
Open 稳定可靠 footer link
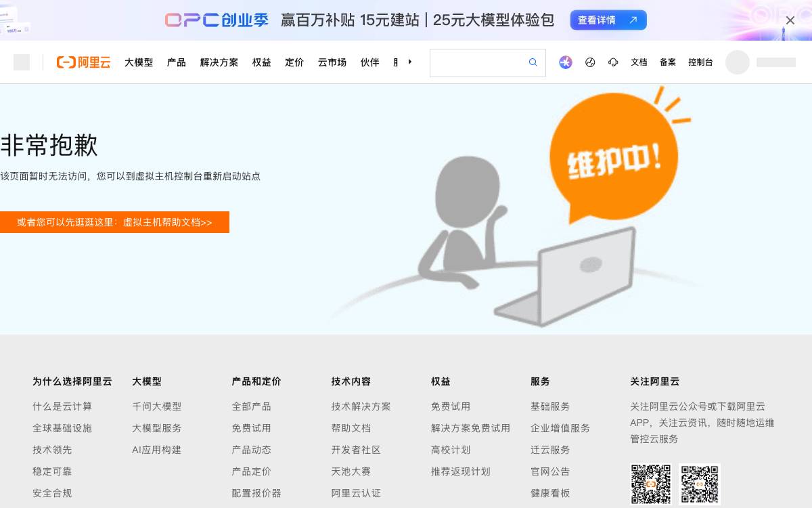(52, 471)
